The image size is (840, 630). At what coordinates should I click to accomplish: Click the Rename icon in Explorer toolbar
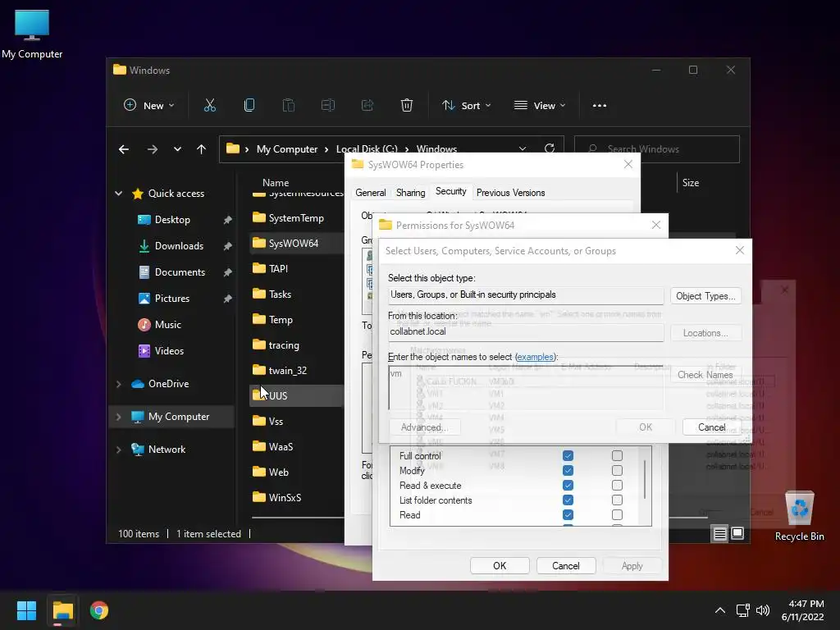click(x=328, y=106)
